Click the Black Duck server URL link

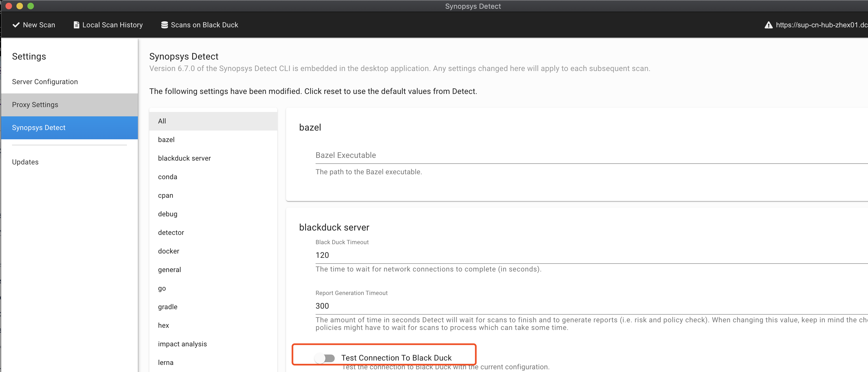click(821, 25)
